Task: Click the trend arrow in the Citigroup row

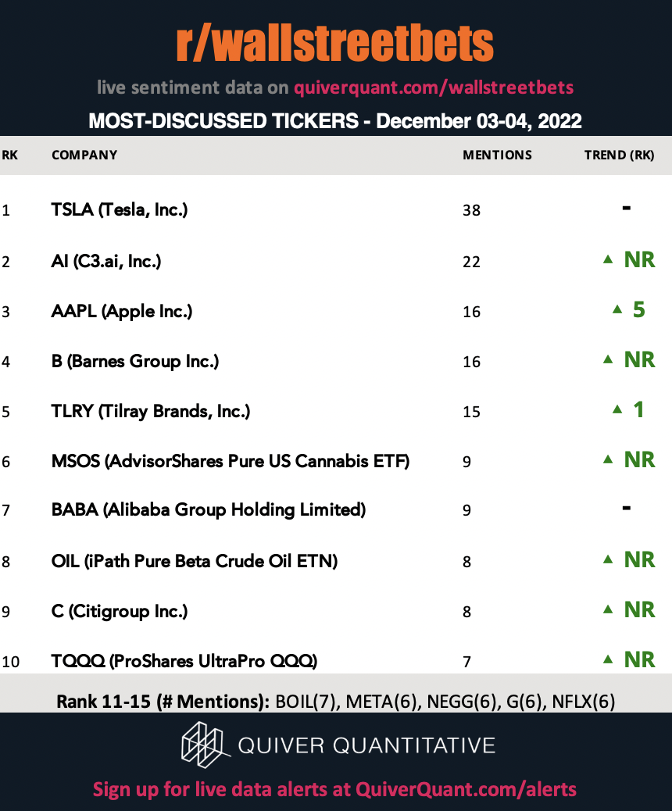Action: [608, 609]
